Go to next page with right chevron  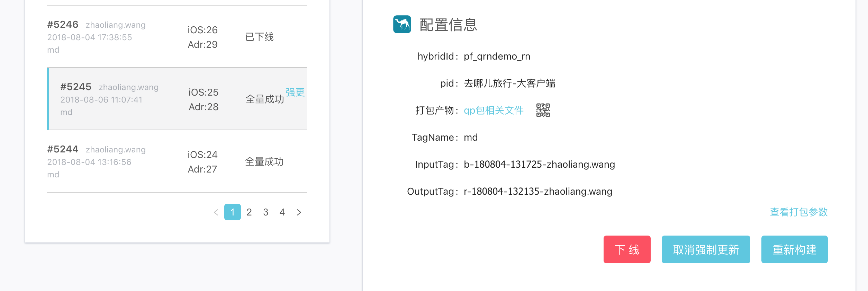[x=299, y=212]
